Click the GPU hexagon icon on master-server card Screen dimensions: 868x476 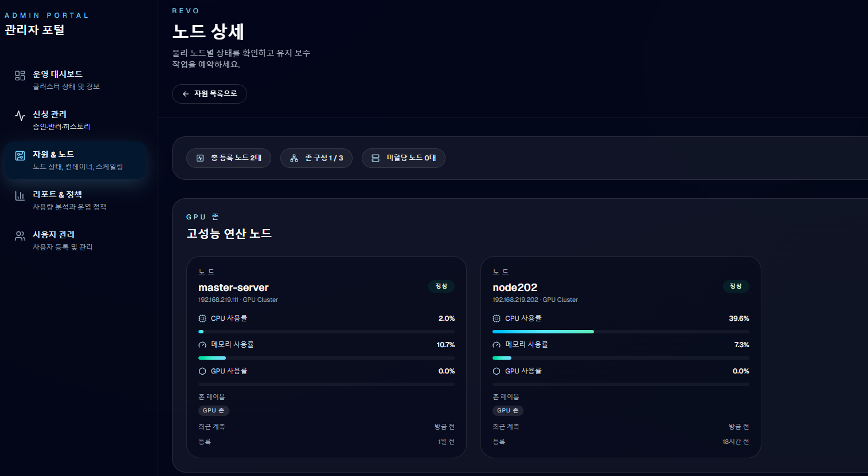click(x=202, y=371)
